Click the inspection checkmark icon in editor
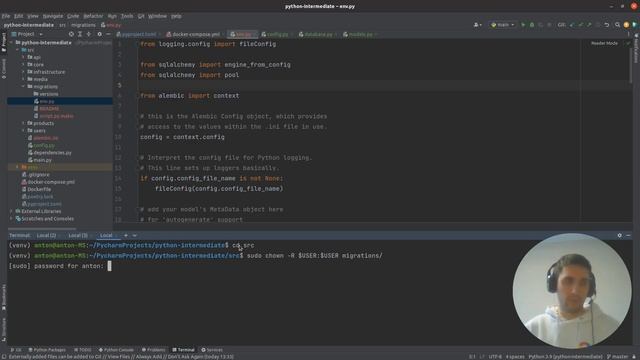The height and width of the screenshot is (360, 640). pos(628,43)
